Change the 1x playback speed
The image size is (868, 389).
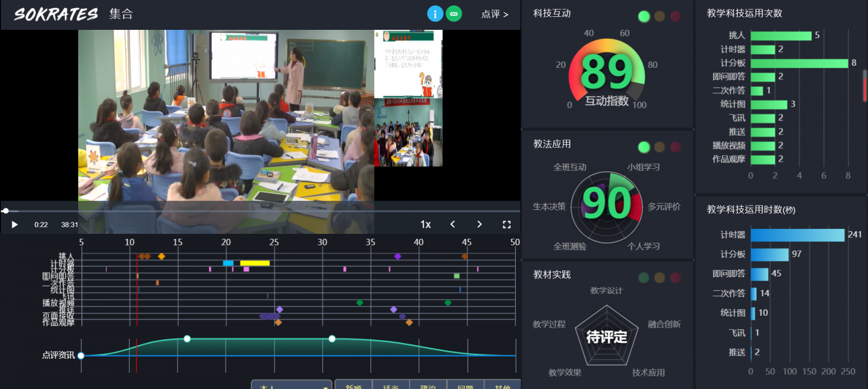coord(425,225)
